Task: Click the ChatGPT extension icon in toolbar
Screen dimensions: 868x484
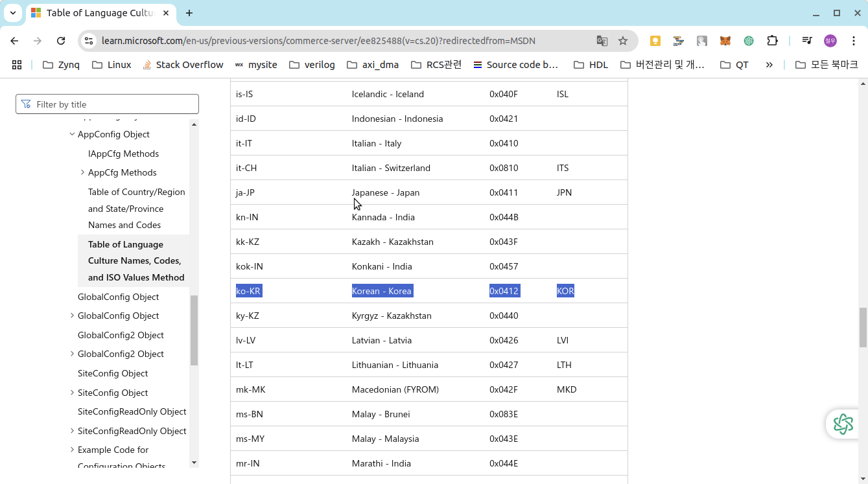Action: (x=749, y=41)
